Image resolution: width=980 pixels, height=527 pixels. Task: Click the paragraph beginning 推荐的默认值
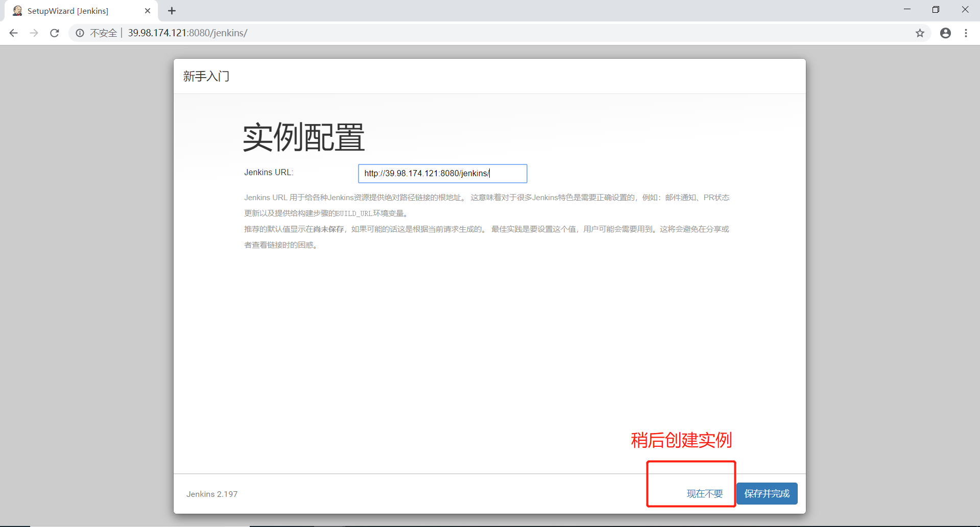tap(487, 237)
